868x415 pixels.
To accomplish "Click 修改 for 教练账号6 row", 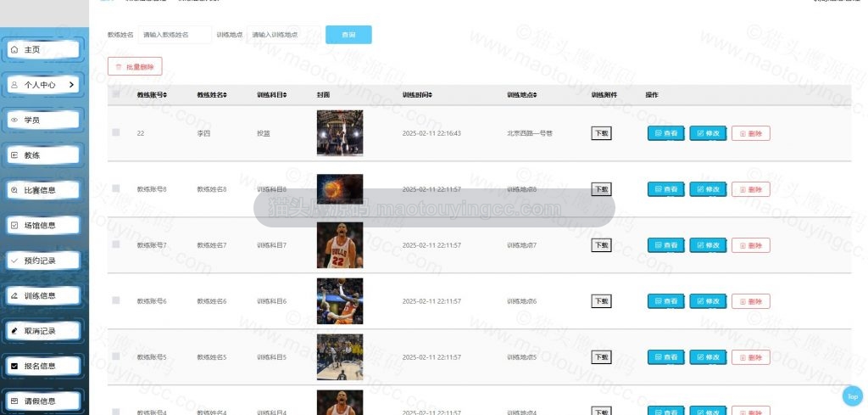I will (708, 301).
